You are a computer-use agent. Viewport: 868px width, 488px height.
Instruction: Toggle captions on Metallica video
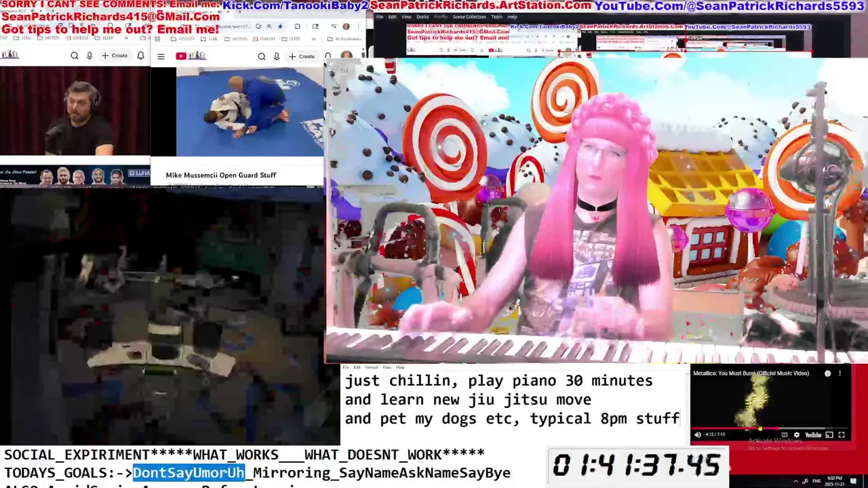[x=785, y=434]
